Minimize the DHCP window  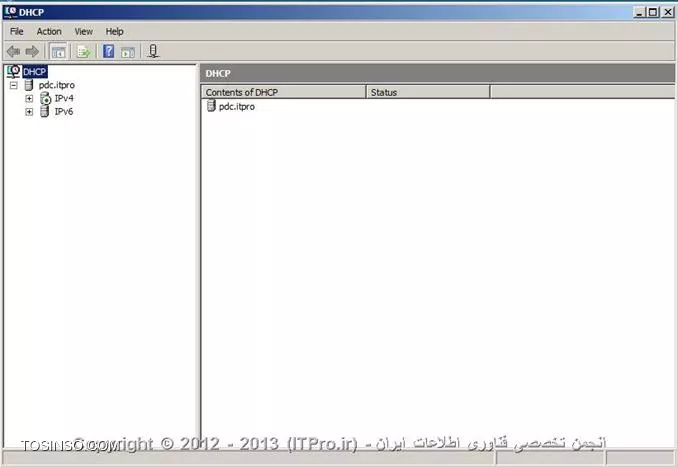tap(640, 12)
